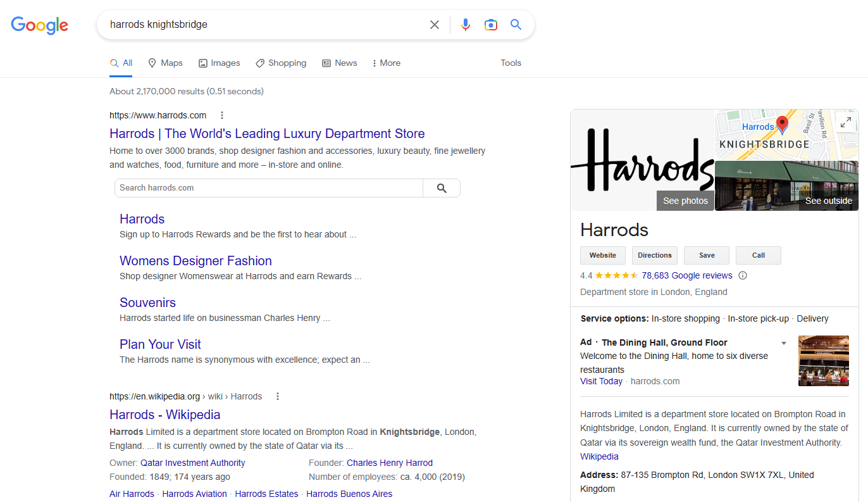Open 78,683 Google reviews link
Screen dimensions: 868x502
(x=686, y=275)
